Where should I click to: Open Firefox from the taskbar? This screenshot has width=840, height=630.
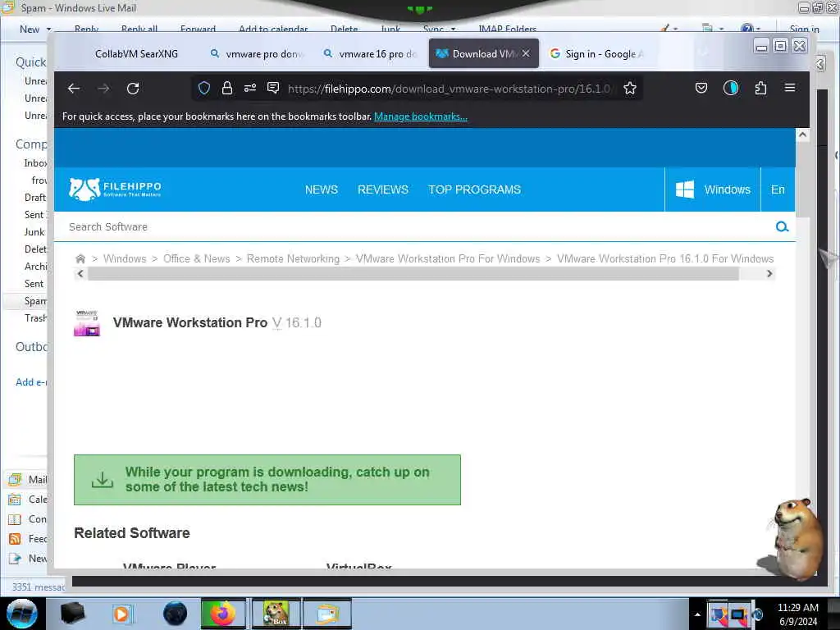[223, 614]
